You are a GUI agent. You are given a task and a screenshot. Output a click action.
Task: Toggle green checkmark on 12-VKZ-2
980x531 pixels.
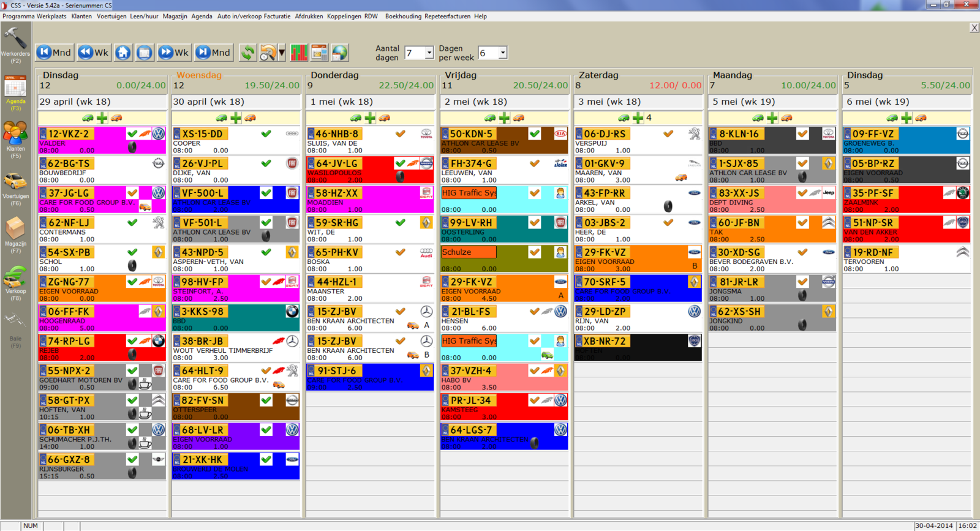coord(132,134)
